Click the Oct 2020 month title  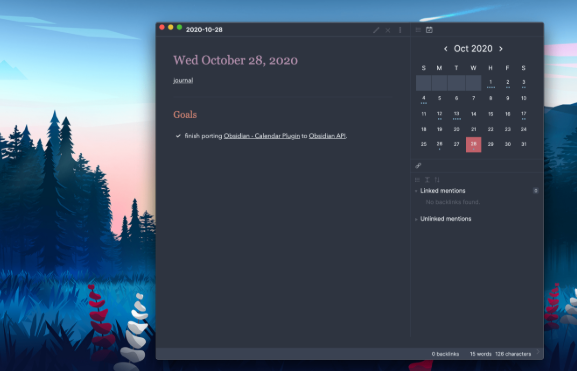tap(473, 49)
